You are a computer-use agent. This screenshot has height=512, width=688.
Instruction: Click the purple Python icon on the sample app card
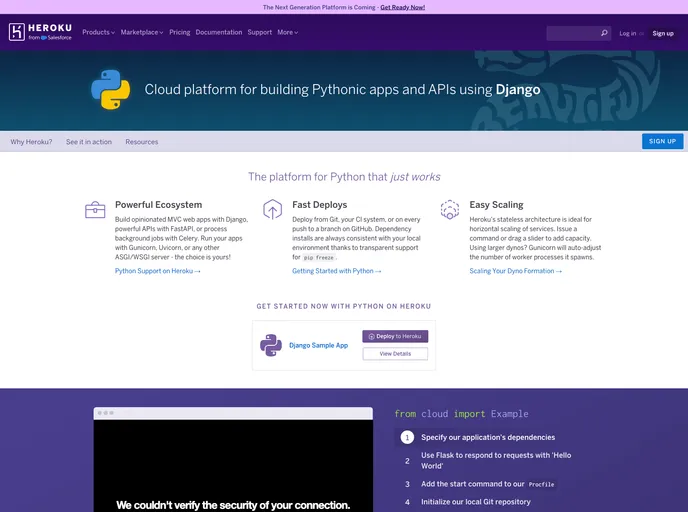click(271, 345)
